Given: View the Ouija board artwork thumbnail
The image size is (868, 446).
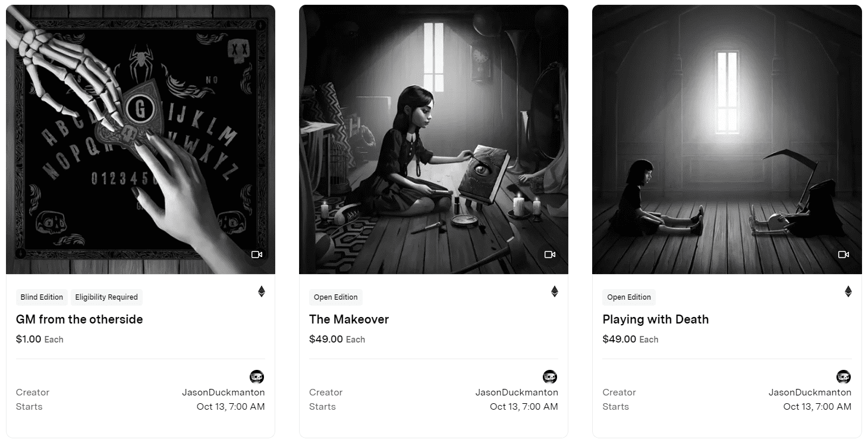Looking at the screenshot, I should click(x=140, y=139).
